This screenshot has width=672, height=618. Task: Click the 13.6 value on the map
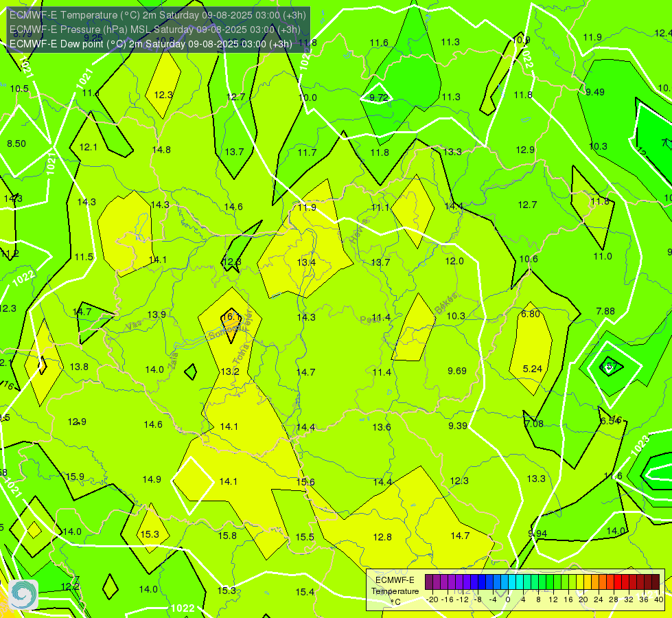(x=382, y=427)
